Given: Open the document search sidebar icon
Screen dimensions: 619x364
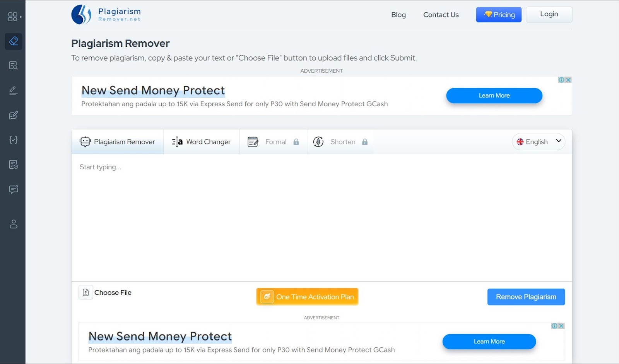Looking at the screenshot, I should (x=14, y=66).
